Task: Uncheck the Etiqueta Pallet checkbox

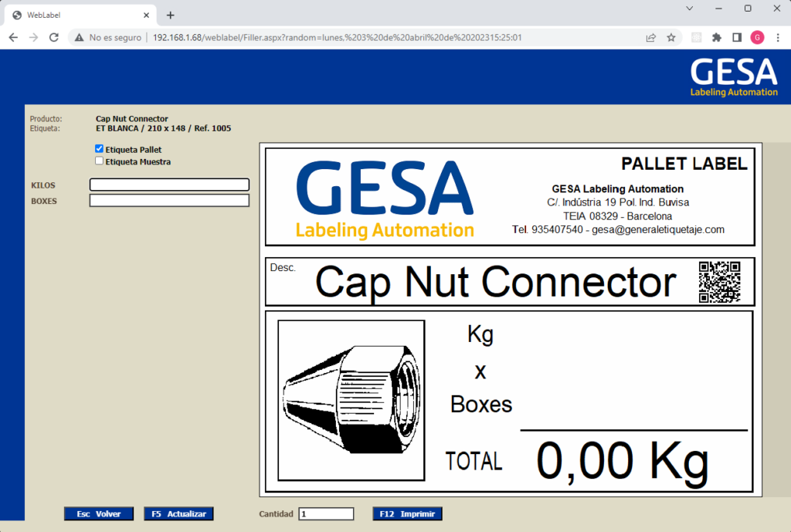Action: tap(99, 148)
